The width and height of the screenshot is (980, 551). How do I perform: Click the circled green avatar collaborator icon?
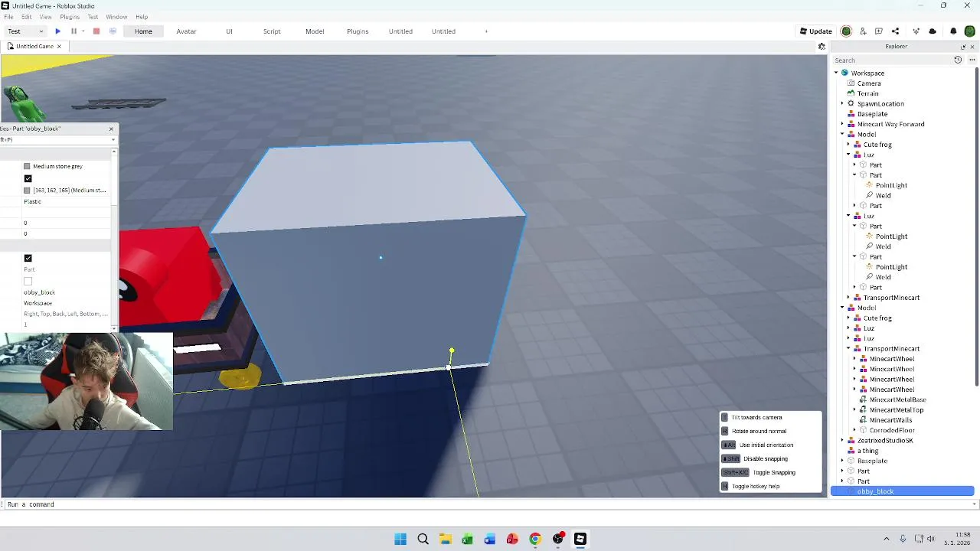tap(846, 31)
